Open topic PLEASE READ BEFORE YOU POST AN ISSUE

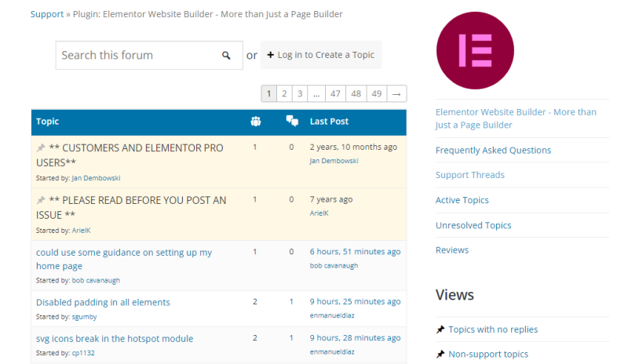click(131, 207)
